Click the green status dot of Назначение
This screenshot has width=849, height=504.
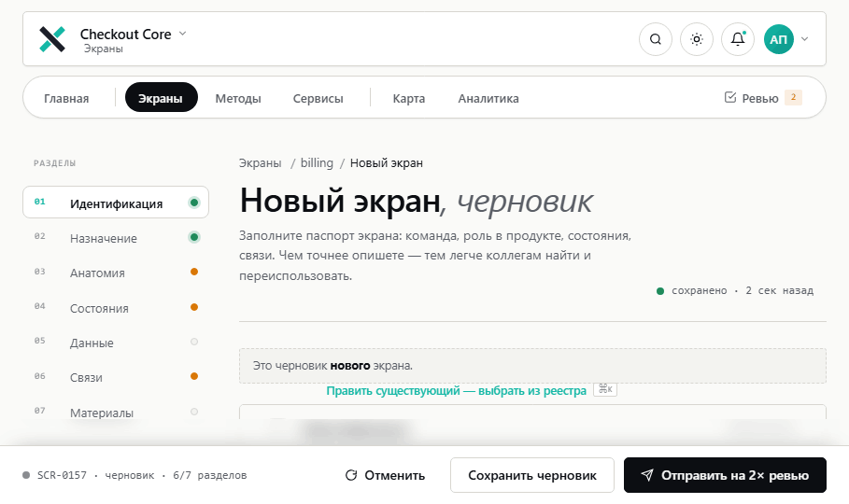194,237
